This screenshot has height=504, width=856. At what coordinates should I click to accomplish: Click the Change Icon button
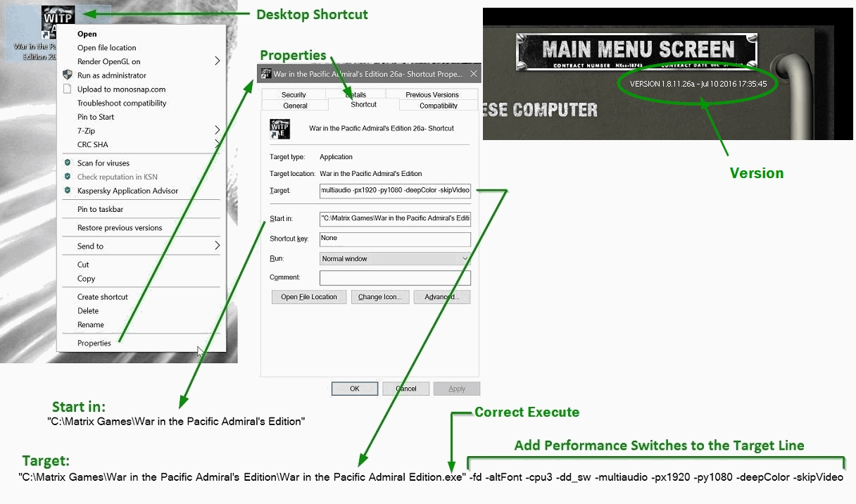[x=379, y=297]
